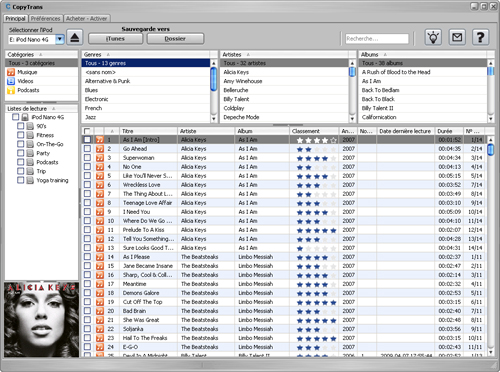Sort Artistes using the header arrow
Screen dimensions: 500x372
point(248,54)
